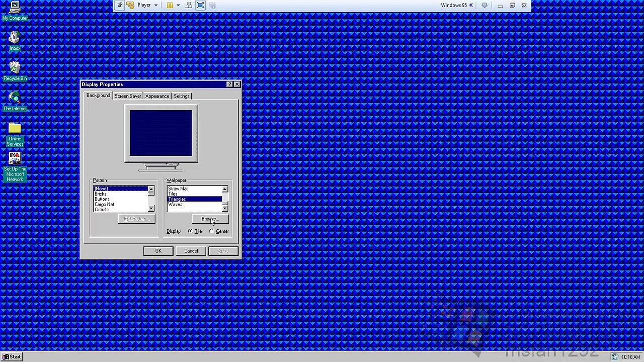Confirm with the OK button
This screenshot has height=362, width=644.
pyautogui.click(x=158, y=251)
